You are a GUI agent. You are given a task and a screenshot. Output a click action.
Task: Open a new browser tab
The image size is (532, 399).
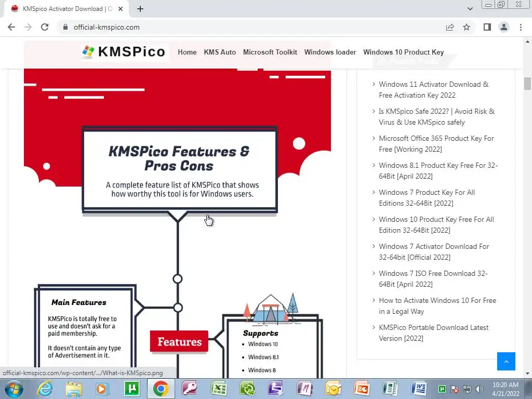click(140, 9)
